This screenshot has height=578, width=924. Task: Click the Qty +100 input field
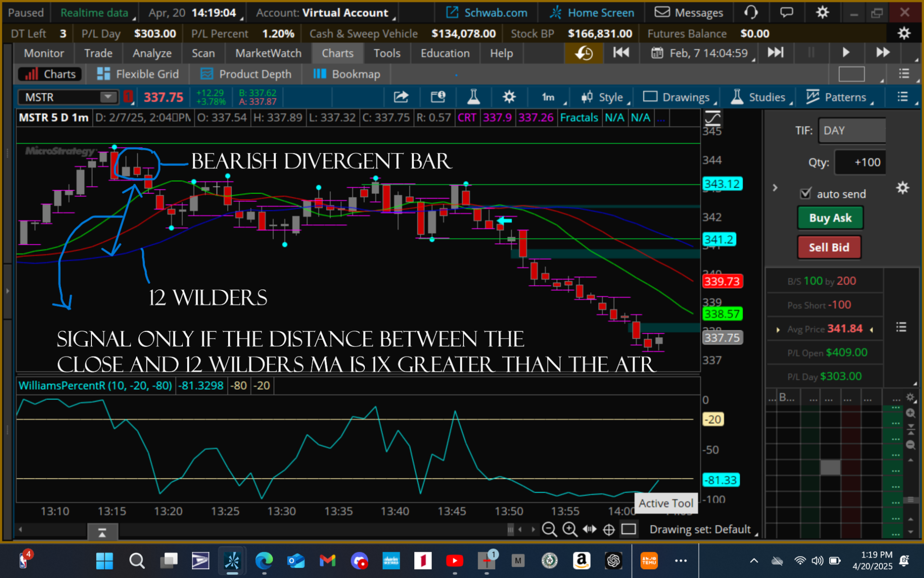(860, 162)
